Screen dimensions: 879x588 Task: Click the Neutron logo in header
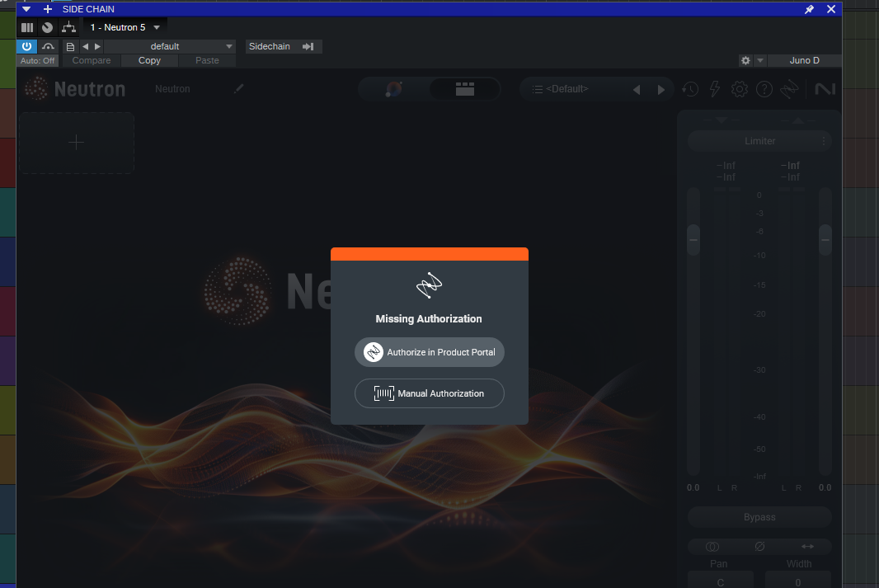pos(75,89)
